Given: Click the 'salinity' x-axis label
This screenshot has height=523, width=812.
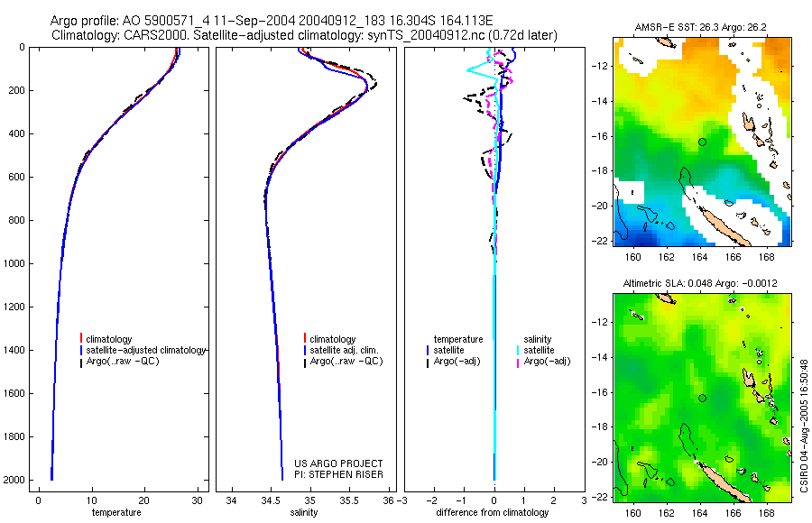Looking at the screenshot, I should point(304,512).
